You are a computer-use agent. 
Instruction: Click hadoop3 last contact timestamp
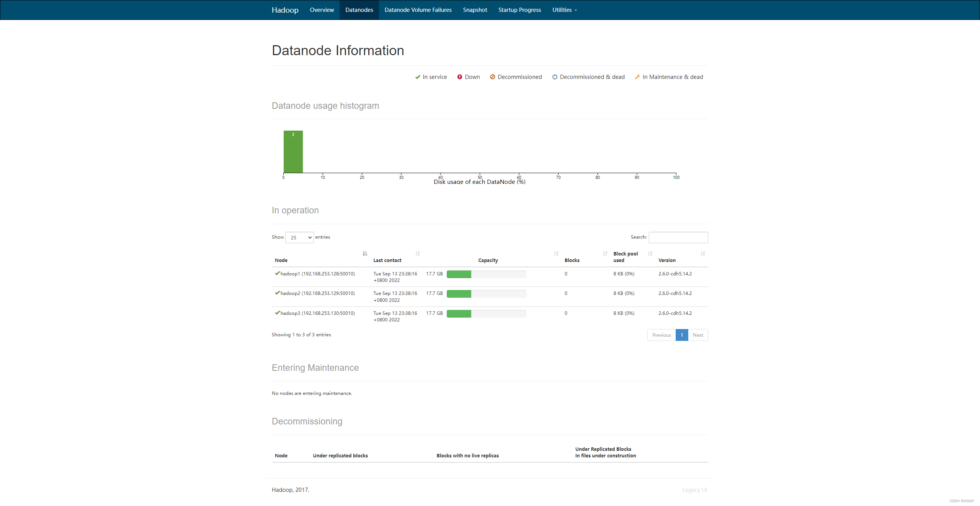tap(395, 316)
